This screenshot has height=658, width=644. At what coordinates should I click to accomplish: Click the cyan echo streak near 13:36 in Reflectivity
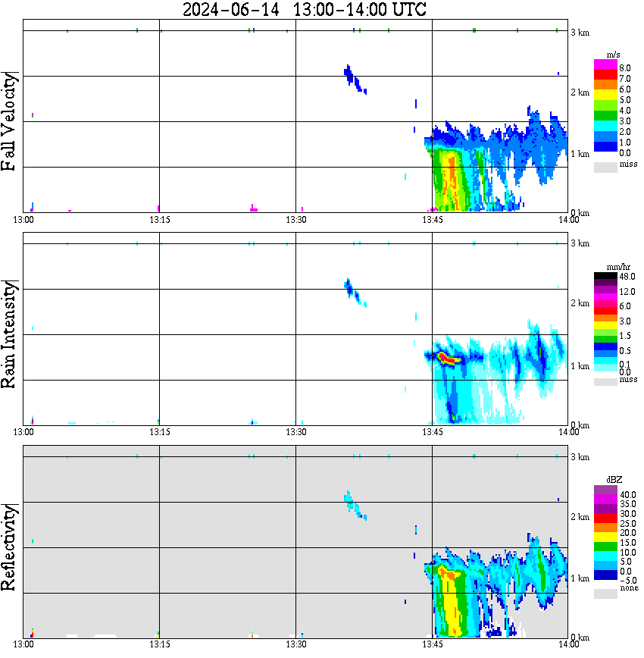tap(355, 506)
